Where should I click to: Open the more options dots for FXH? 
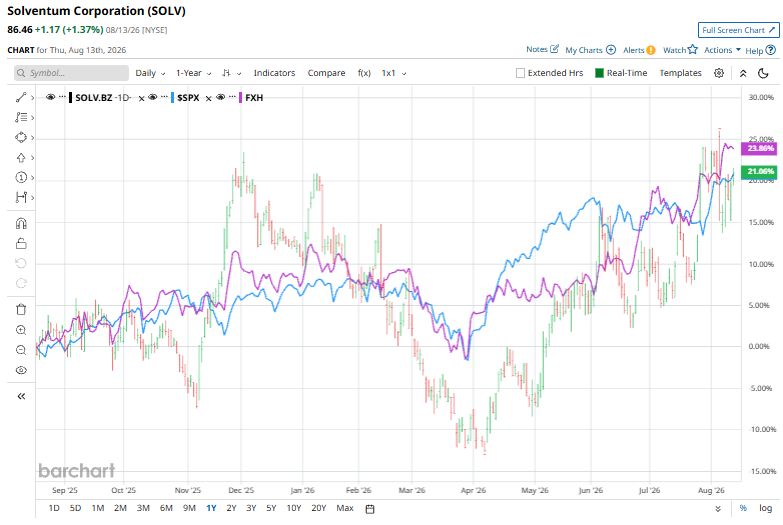pyautogui.click(x=232, y=96)
